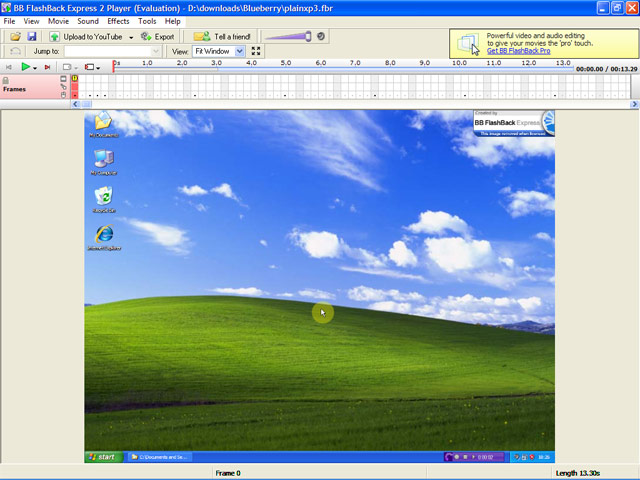Open the Upload to YouTube dropdown arrow
Image resolution: width=640 pixels, height=480 pixels.
coord(131,38)
